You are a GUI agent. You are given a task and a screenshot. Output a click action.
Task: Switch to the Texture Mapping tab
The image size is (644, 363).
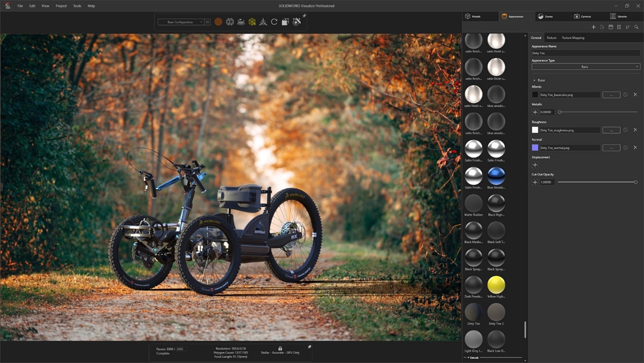pyautogui.click(x=573, y=38)
